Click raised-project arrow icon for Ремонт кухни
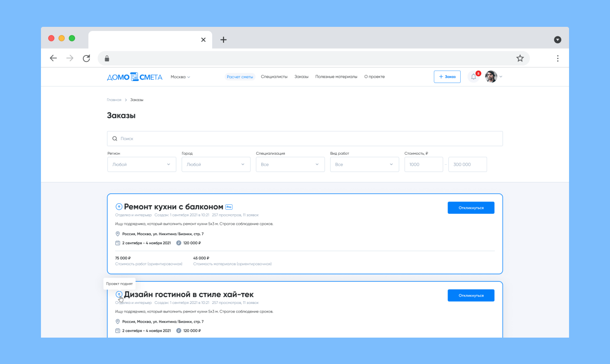The height and width of the screenshot is (364, 610). click(119, 207)
